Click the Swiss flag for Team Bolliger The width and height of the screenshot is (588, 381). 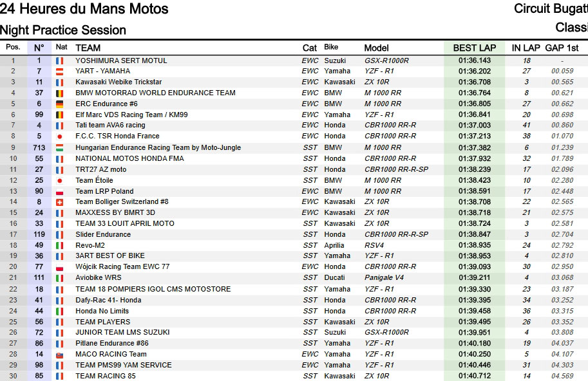(60, 202)
